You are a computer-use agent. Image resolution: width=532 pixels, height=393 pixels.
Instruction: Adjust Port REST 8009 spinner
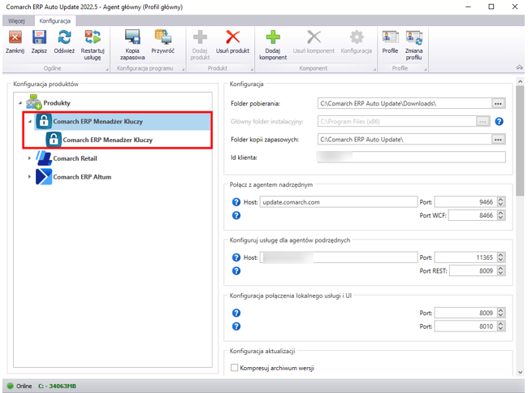click(x=501, y=270)
